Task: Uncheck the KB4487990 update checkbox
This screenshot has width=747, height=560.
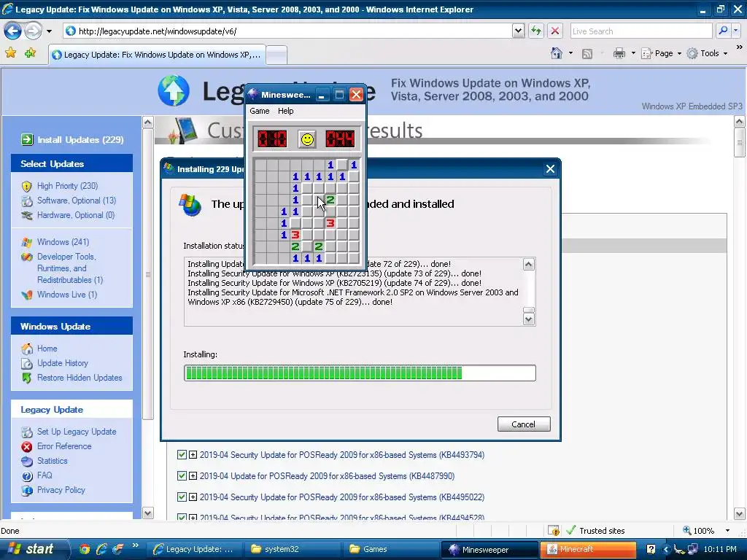Action: tap(182, 475)
